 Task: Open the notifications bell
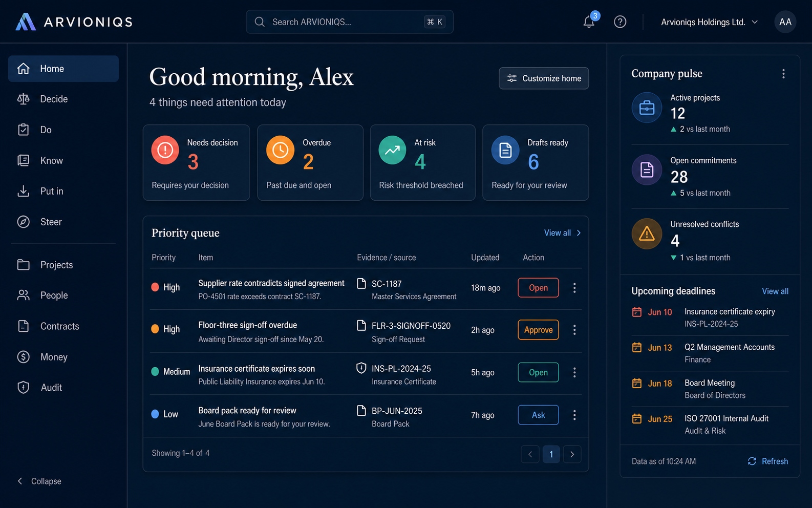pyautogui.click(x=589, y=22)
